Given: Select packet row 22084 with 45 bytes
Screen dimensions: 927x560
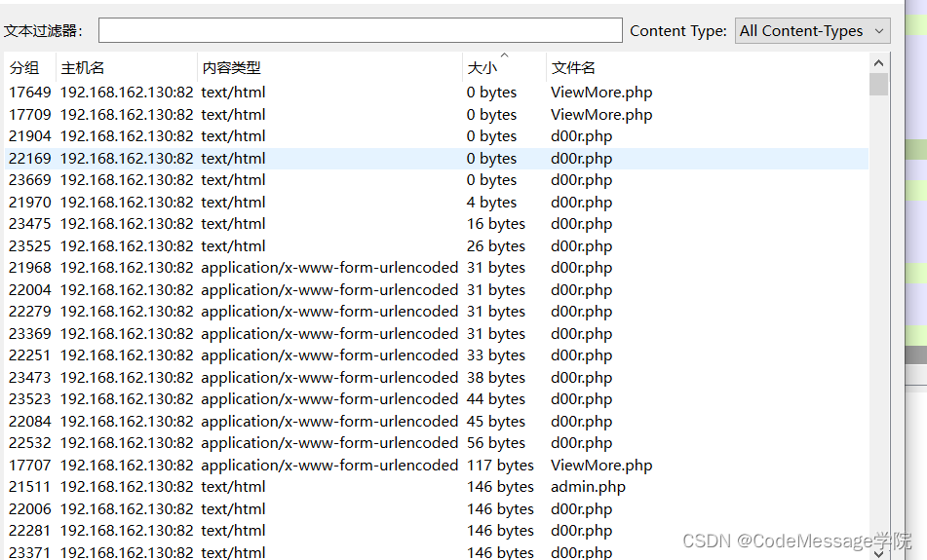Looking at the screenshot, I should [437, 421].
